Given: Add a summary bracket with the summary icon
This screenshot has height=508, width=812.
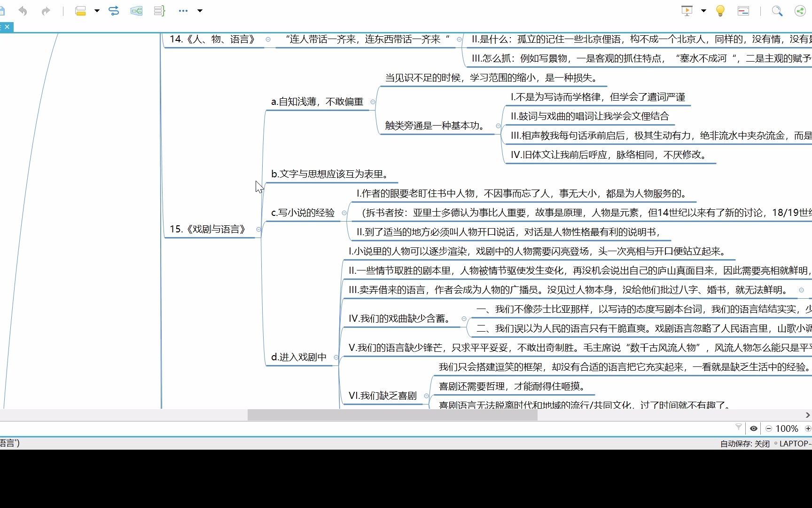Looking at the screenshot, I should [x=159, y=11].
